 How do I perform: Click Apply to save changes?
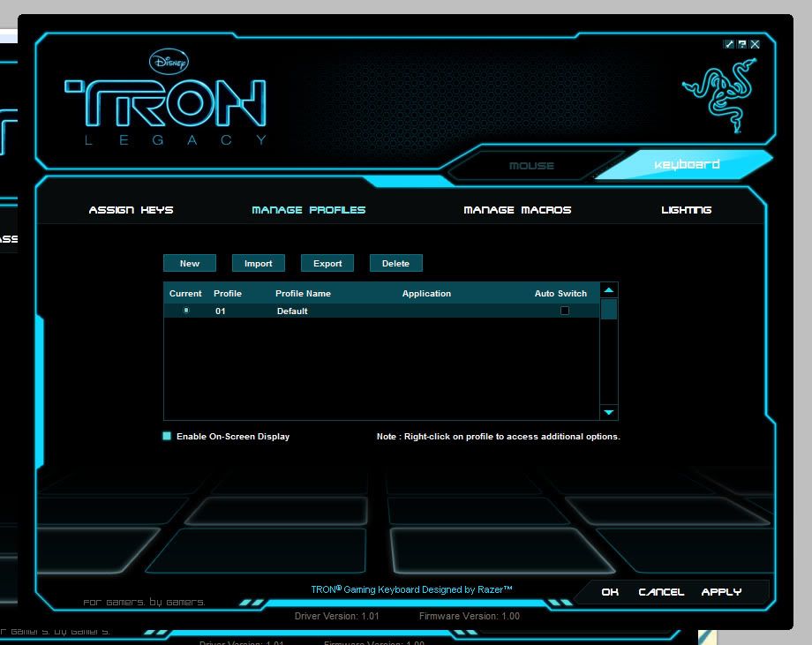click(721, 592)
